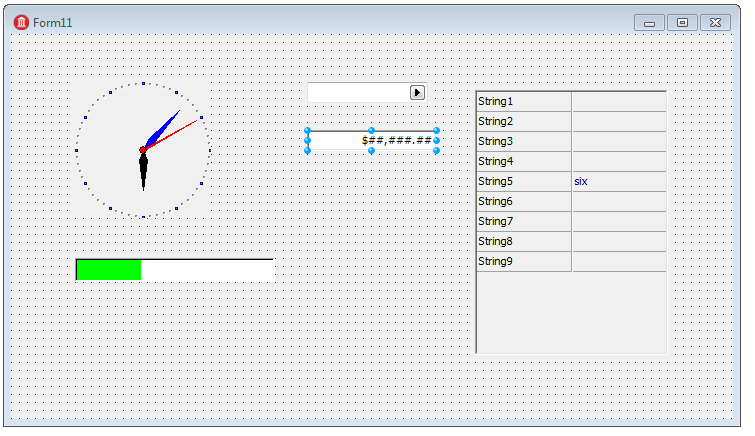Click the Form11 title text
This screenshot has height=436, width=755.
point(52,23)
